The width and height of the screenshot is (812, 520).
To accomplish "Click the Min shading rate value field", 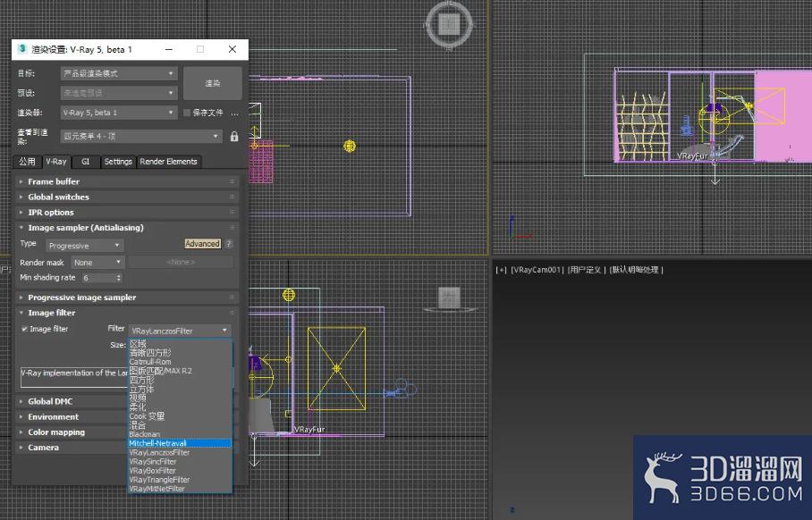I will coord(98,278).
